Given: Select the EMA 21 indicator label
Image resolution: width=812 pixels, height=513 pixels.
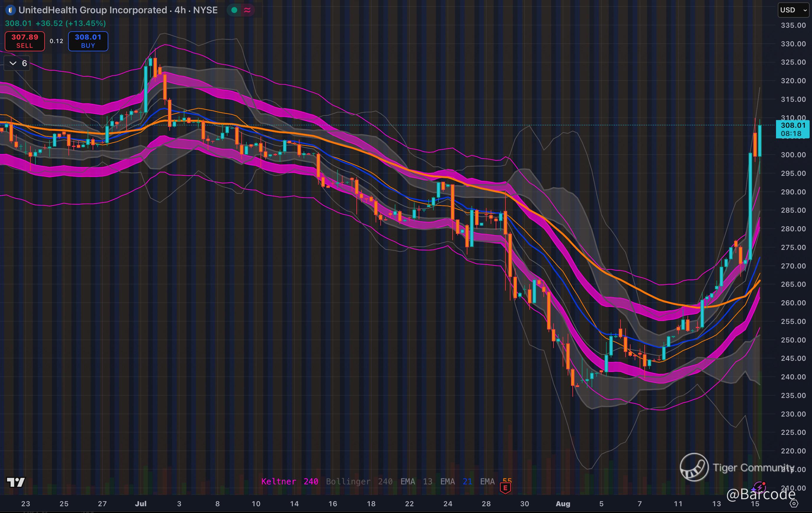Looking at the screenshot, I should tap(456, 481).
